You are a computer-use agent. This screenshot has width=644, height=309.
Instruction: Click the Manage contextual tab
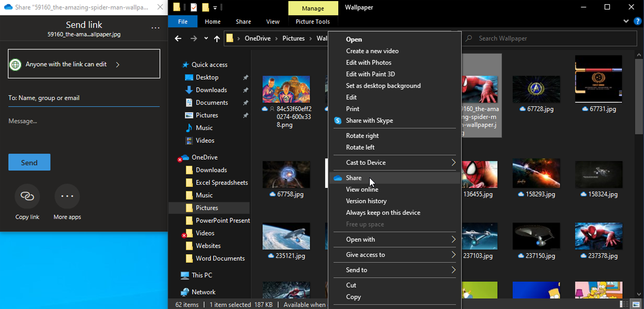coord(313,8)
